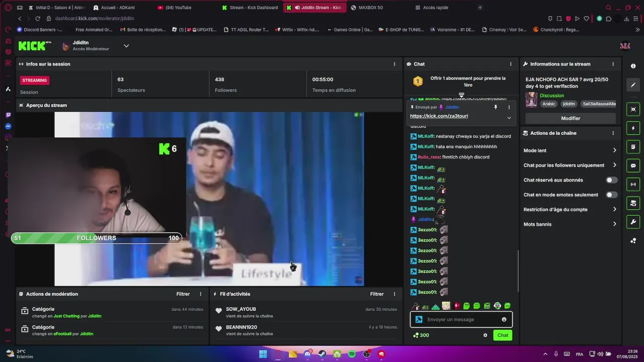Go to the Kick logo home

click(x=35, y=46)
